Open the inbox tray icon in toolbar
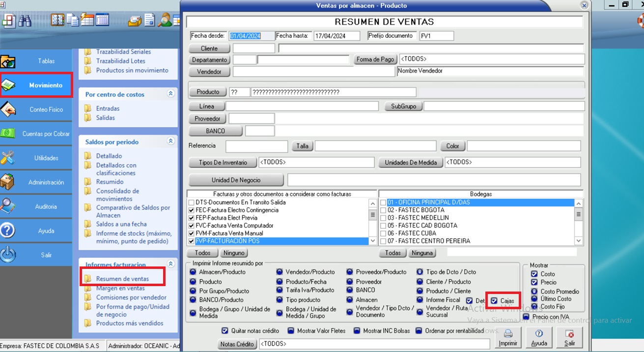The height and width of the screenshot is (352, 644). tap(135, 21)
